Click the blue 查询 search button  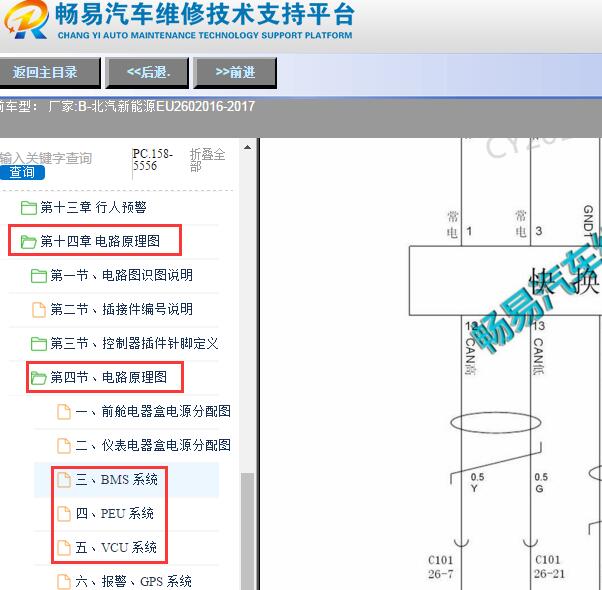22,172
